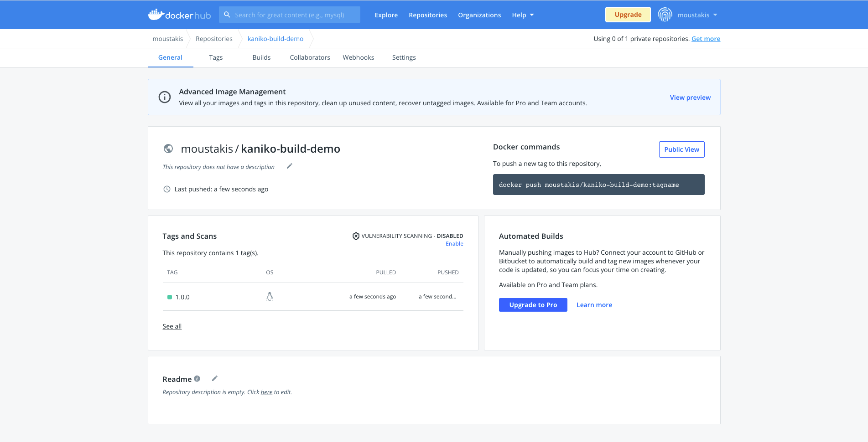
Task: Click kaniko-build-demo breadcrumb
Action: [x=275, y=39]
